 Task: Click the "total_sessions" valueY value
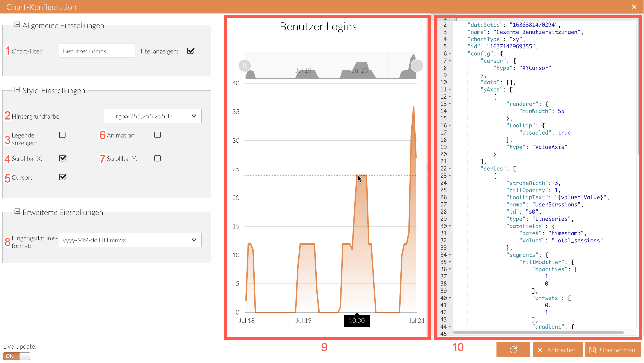[x=577, y=240]
